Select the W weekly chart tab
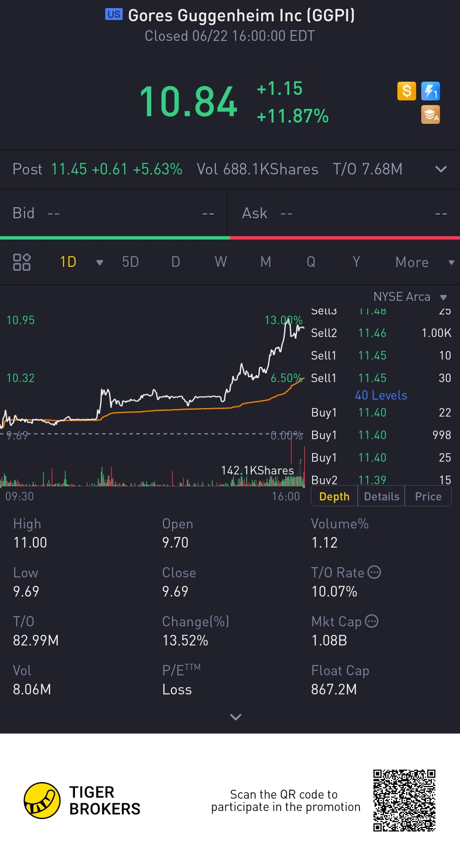Screen dimensions: 460x868 point(221,262)
